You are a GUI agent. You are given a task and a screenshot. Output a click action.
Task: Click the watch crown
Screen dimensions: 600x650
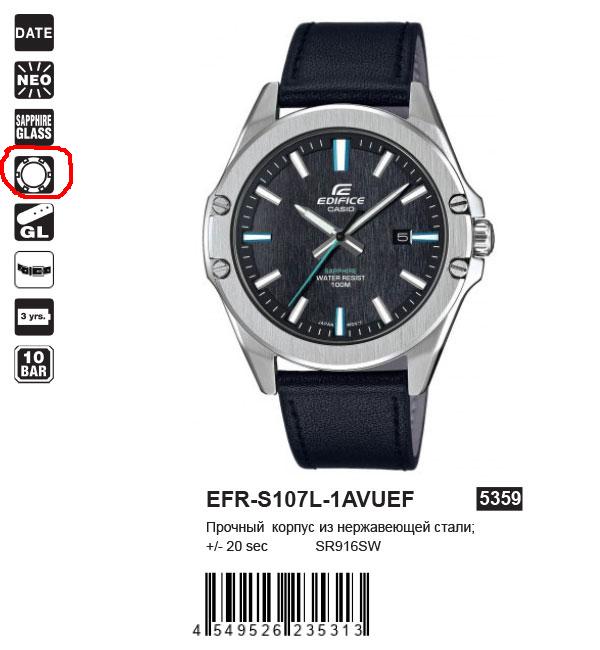click(483, 238)
